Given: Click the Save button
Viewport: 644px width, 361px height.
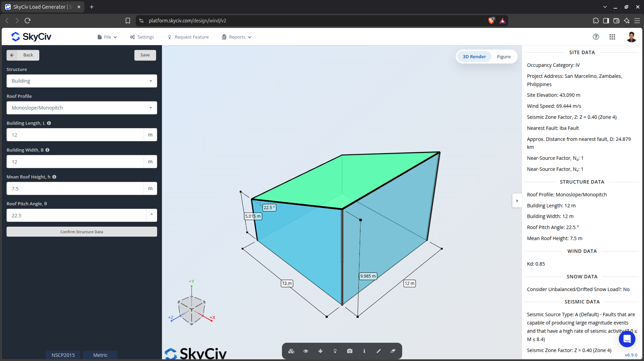Looking at the screenshot, I should pyautogui.click(x=145, y=55).
